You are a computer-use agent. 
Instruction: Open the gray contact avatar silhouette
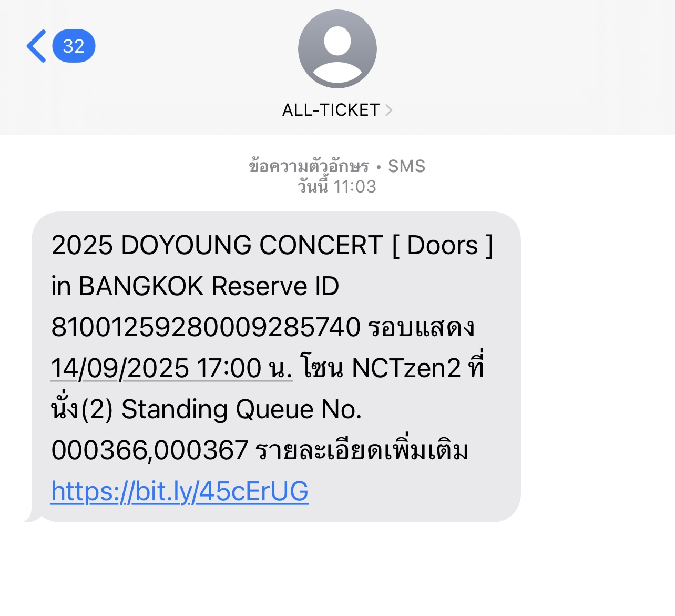337,49
